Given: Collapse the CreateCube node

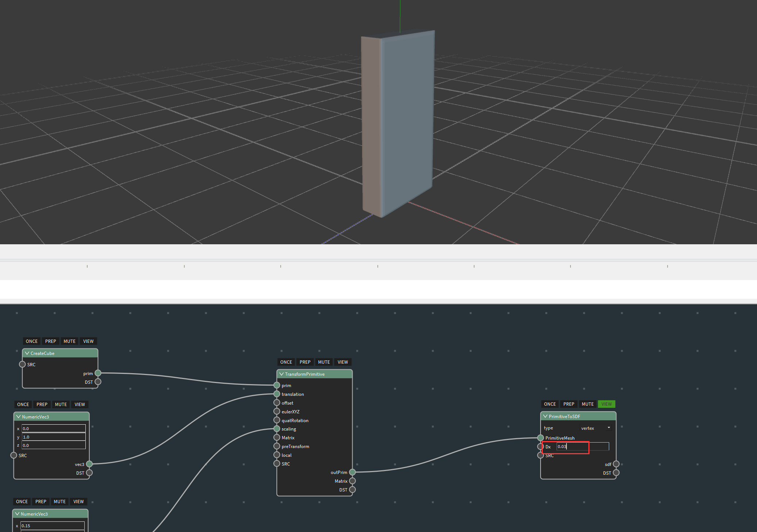Looking at the screenshot, I should coord(27,353).
